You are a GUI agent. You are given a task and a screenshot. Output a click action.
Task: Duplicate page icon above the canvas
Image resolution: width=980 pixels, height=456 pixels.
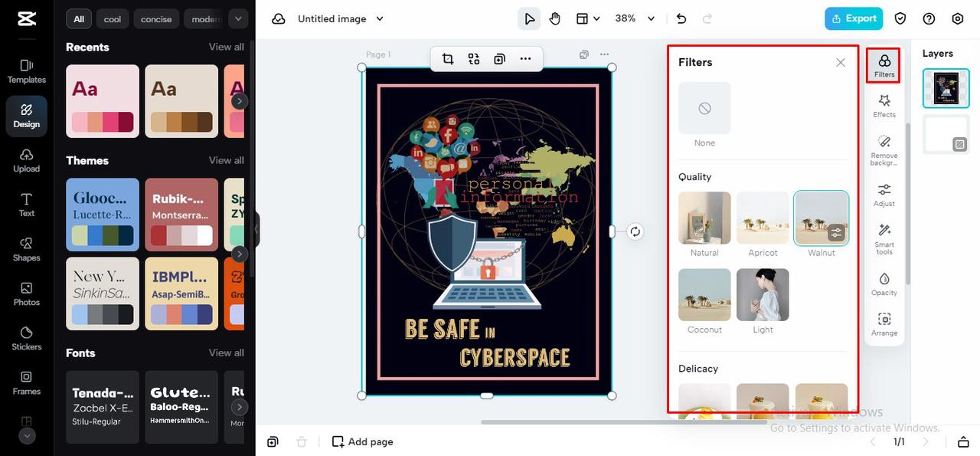coord(584,54)
